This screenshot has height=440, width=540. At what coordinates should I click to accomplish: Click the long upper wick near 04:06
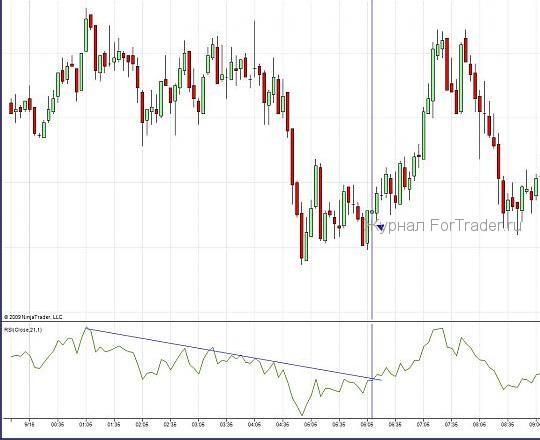coord(255,43)
